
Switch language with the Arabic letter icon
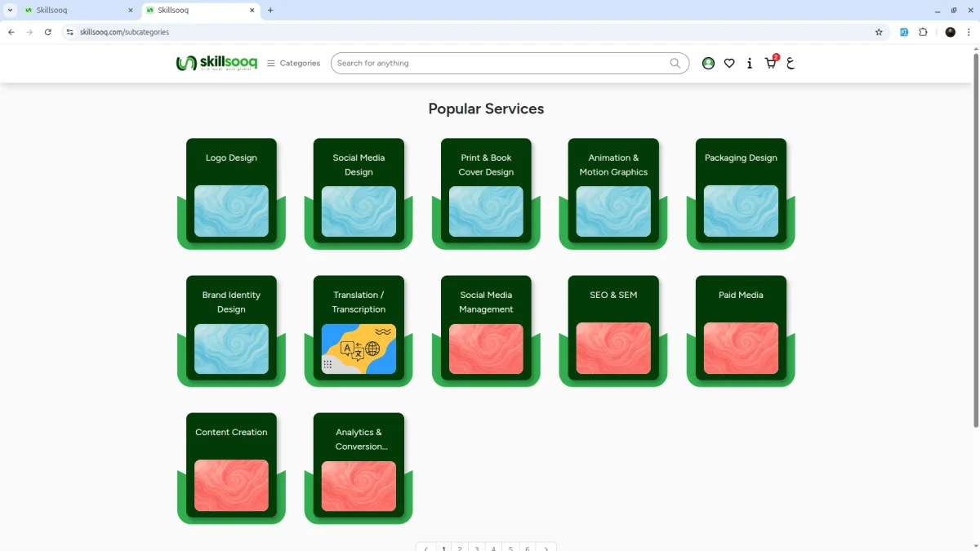(x=791, y=63)
